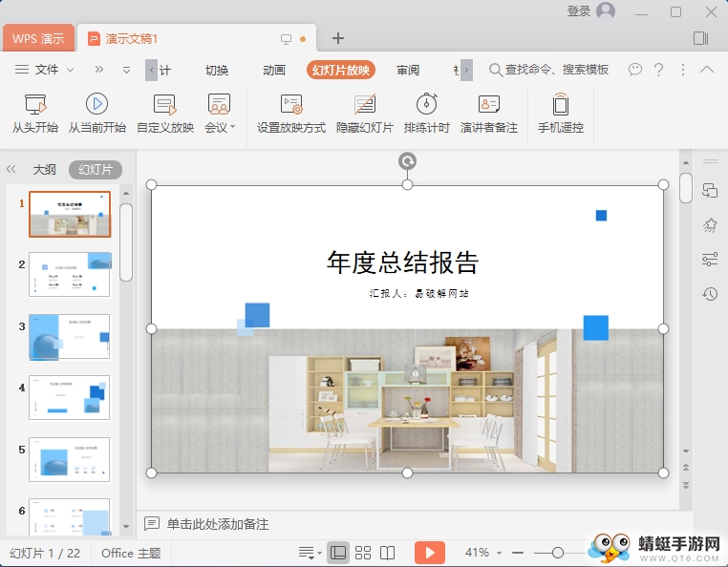Start slideshow from current slide (从当前开始)
Screen dimensions: 728x567
pyautogui.click(x=97, y=114)
